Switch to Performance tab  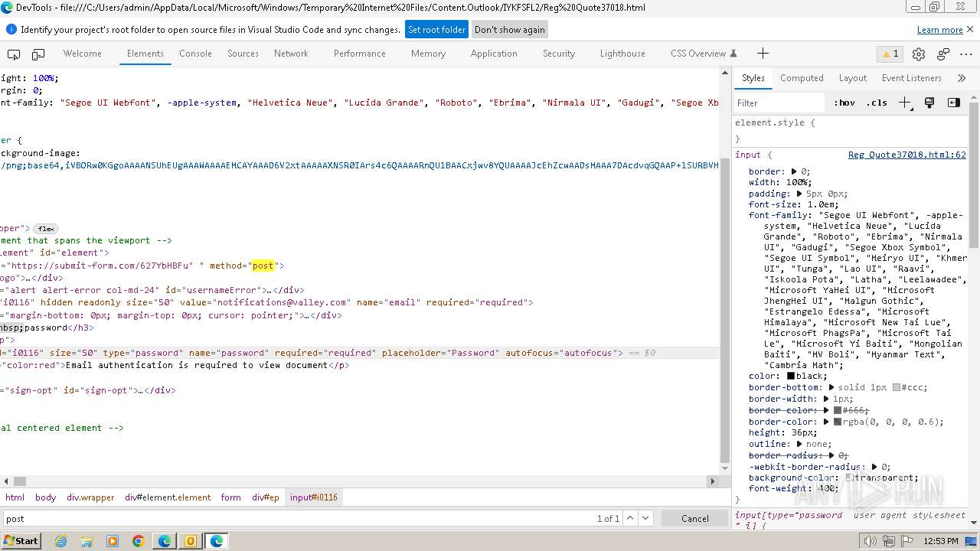tap(360, 54)
